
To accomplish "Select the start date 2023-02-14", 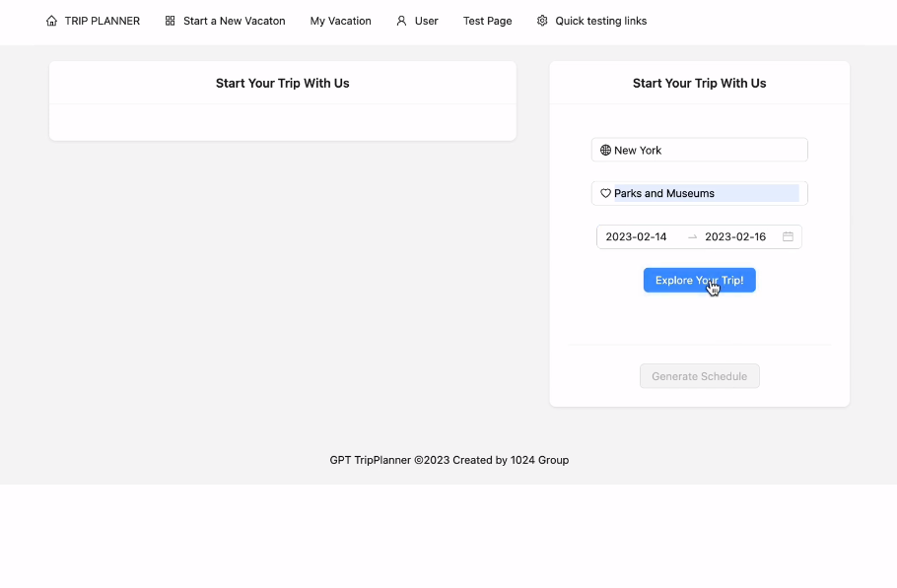I will (637, 237).
